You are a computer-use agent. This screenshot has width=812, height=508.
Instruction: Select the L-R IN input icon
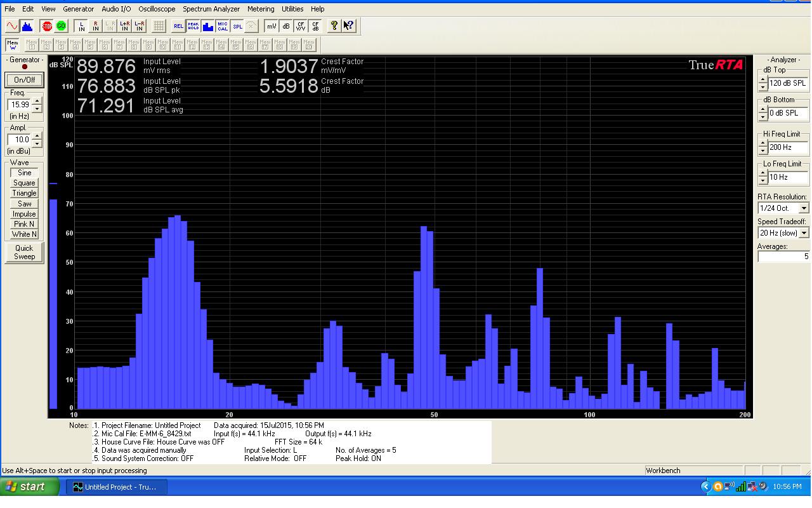coord(140,26)
